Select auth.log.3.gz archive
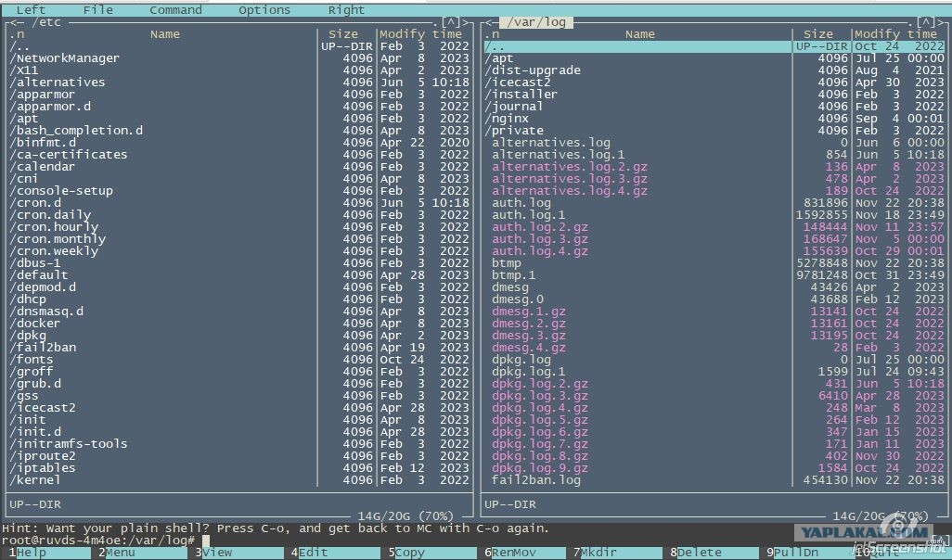The height and width of the screenshot is (560, 952). (x=714, y=239)
